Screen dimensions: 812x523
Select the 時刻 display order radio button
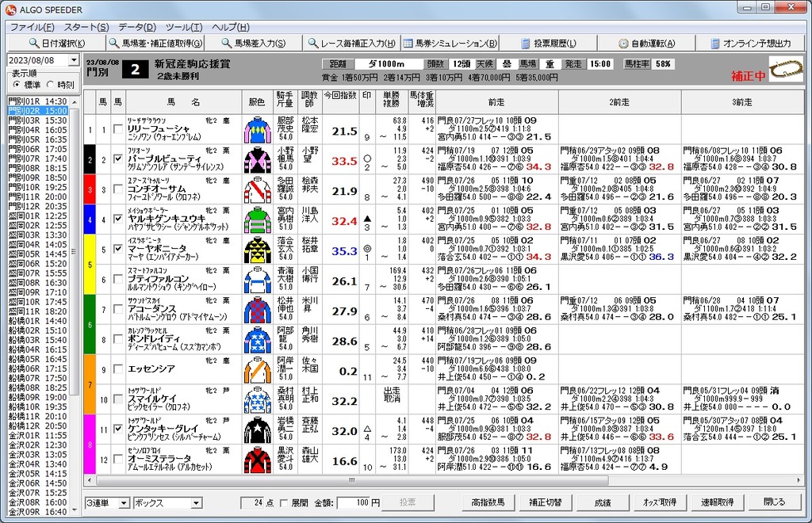[x=50, y=84]
